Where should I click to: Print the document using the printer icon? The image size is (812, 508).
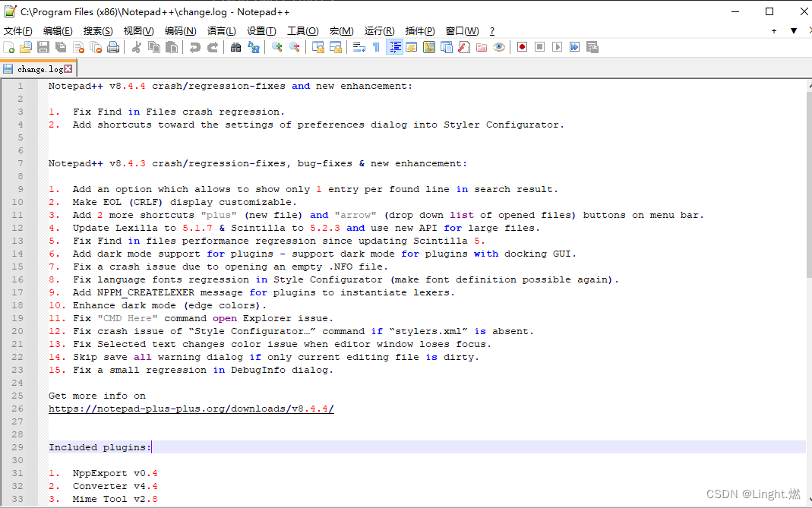tap(113, 48)
